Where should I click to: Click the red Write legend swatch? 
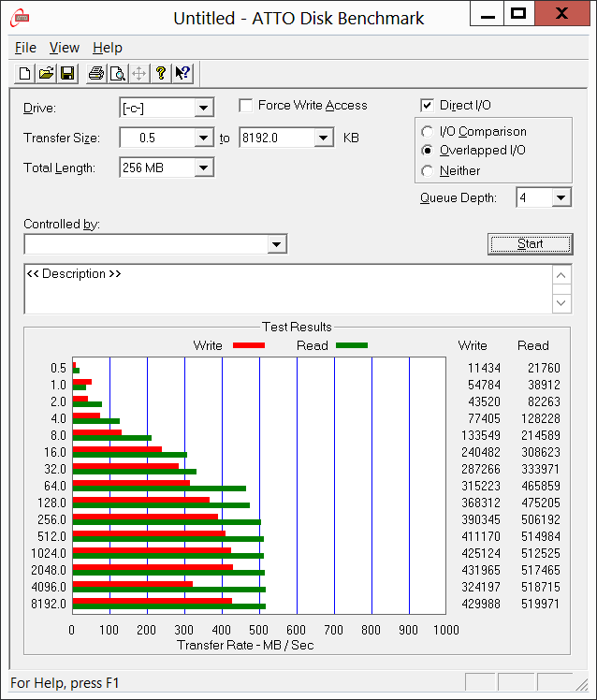249,345
